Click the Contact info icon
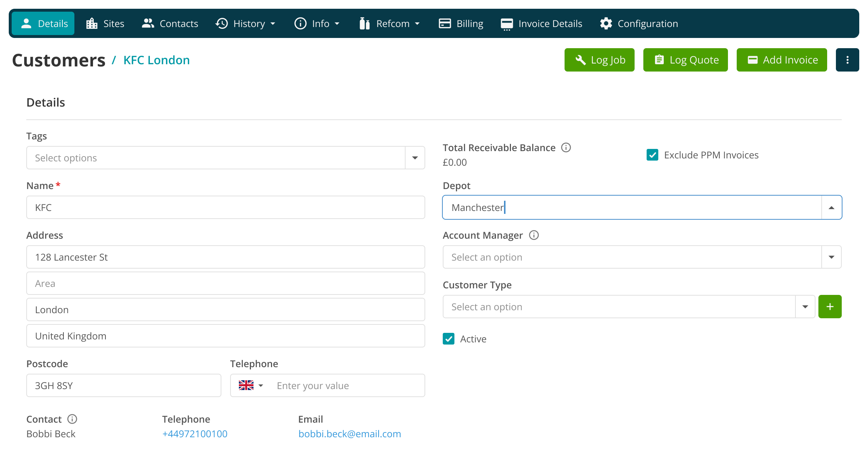 coord(72,419)
